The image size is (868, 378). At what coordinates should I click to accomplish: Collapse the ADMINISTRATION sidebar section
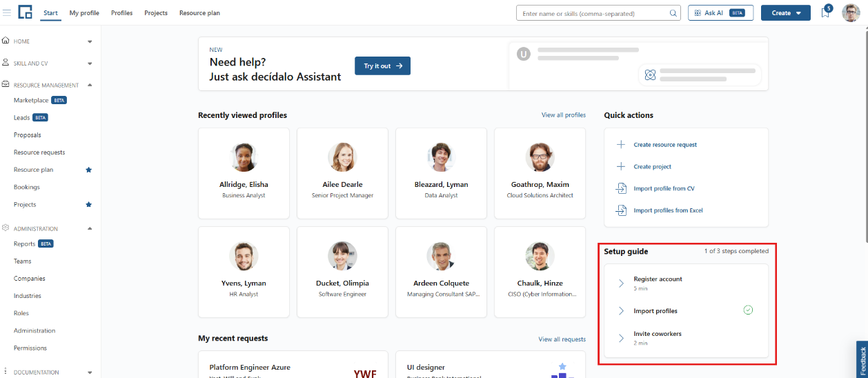tap(90, 228)
